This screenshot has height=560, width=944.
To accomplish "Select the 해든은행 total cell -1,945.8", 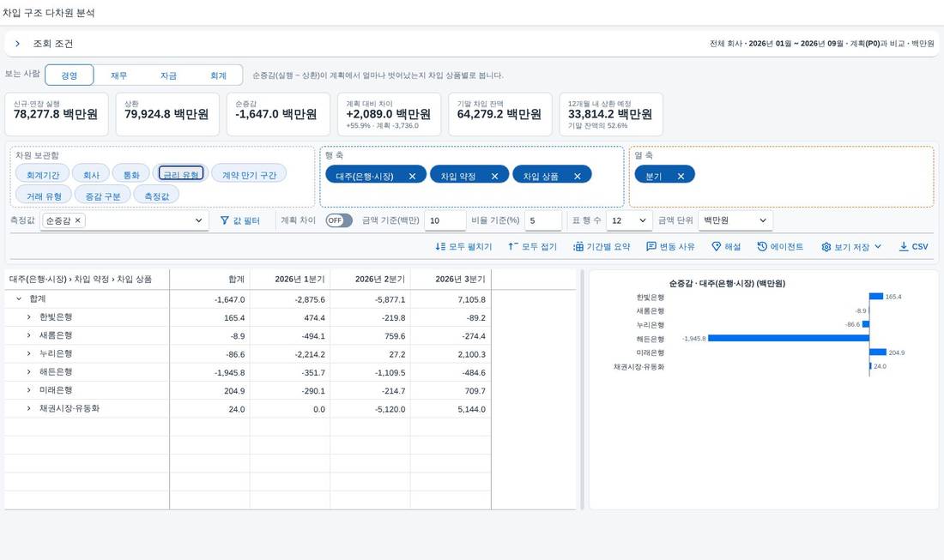I will (210, 372).
